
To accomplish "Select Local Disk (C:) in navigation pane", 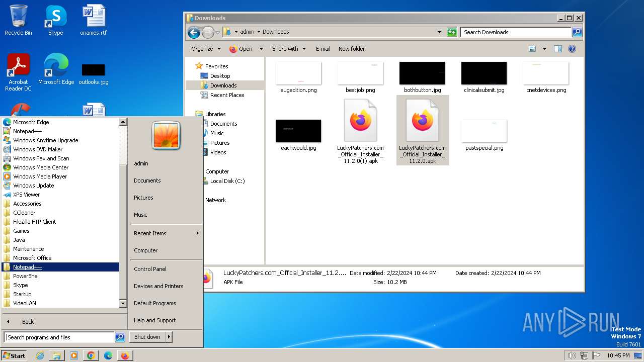I will pos(227,181).
